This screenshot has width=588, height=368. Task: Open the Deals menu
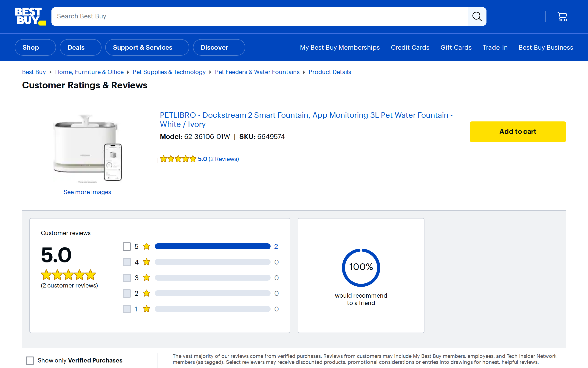tap(80, 47)
